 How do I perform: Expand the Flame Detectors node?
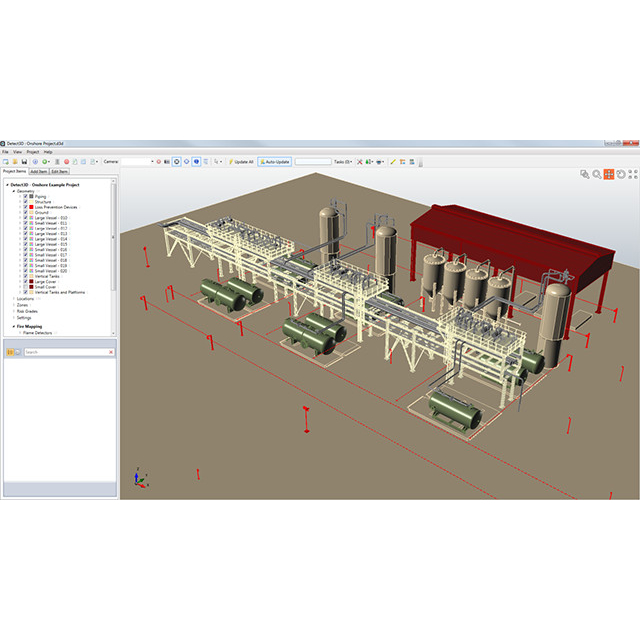(x=20, y=333)
